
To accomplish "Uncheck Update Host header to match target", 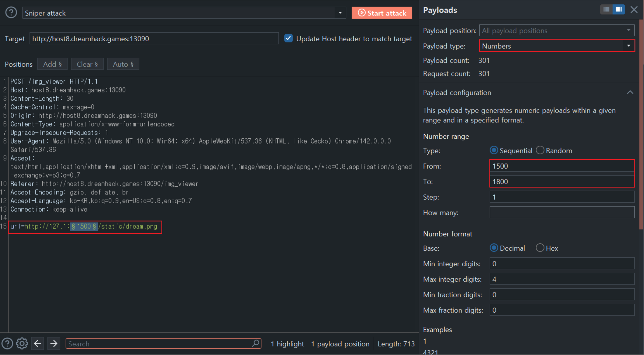I will [x=288, y=38].
